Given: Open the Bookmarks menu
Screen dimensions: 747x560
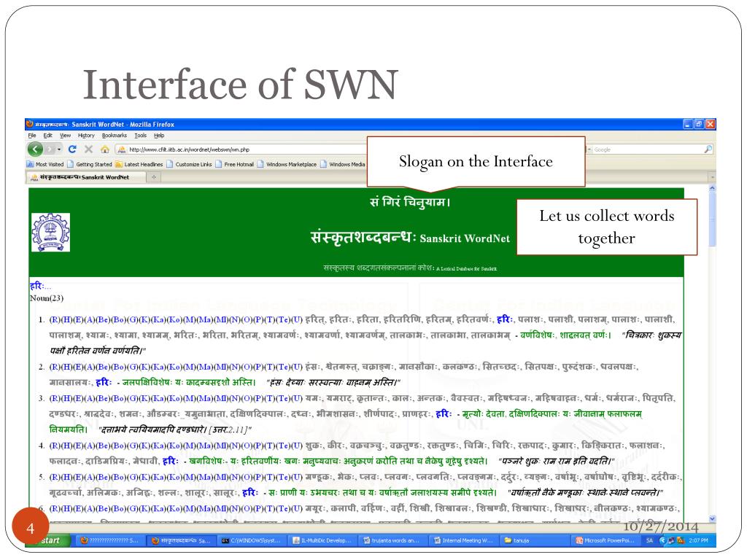Looking at the screenshot, I should (115, 136).
